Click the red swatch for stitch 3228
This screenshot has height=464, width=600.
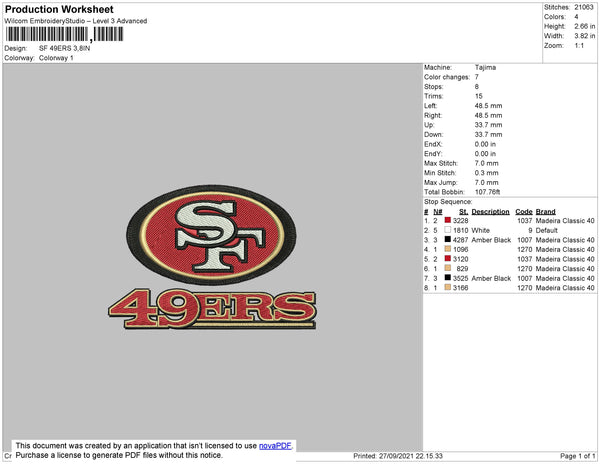447,220
